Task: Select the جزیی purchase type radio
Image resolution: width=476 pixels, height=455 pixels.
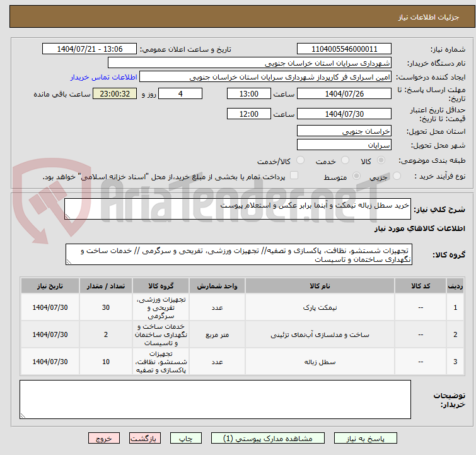Action: (x=397, y=175)
